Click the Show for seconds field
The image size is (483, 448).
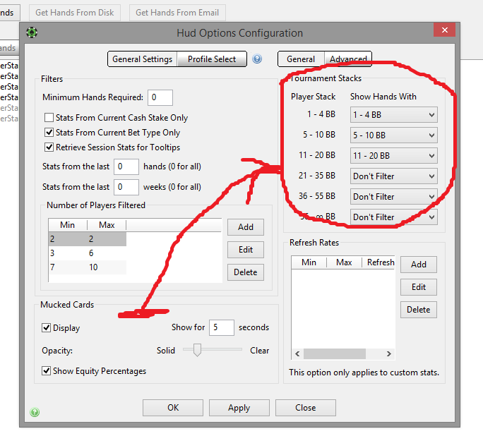[x=222, y=327]
